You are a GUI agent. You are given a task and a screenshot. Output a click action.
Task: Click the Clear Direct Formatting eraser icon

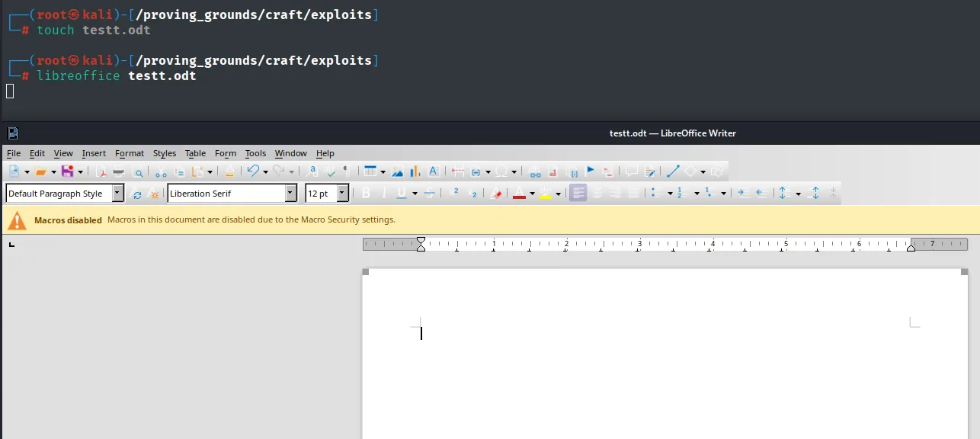coord(495,194)
